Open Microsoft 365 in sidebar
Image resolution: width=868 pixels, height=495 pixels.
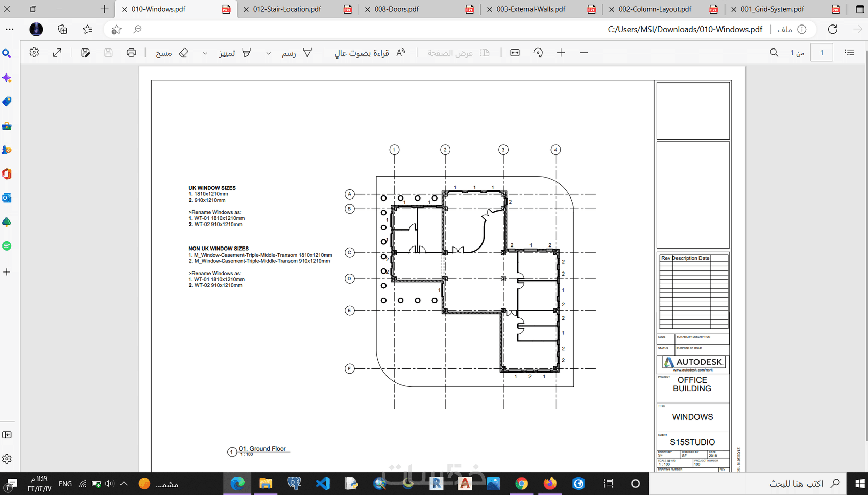point(7,174)
